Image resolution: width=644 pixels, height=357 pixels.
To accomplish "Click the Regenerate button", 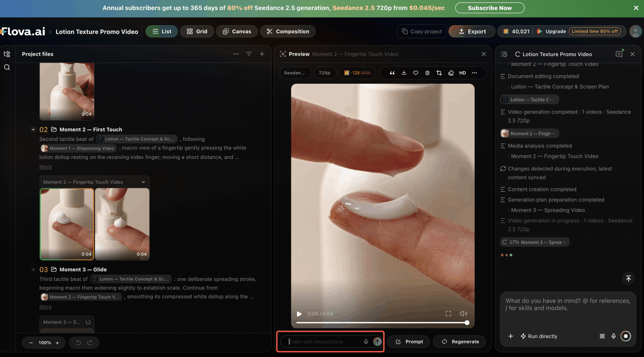I will coord(460,342).
